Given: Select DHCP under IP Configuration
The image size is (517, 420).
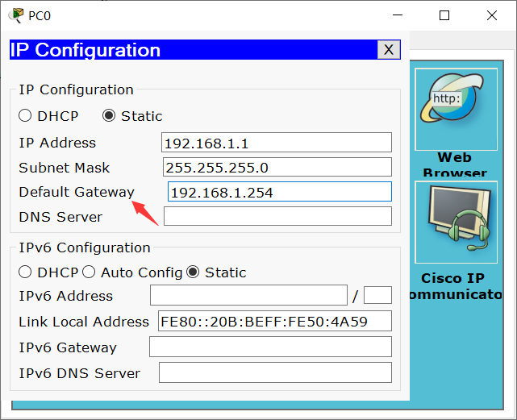Looking at the screenshot, I should (25, 116).
